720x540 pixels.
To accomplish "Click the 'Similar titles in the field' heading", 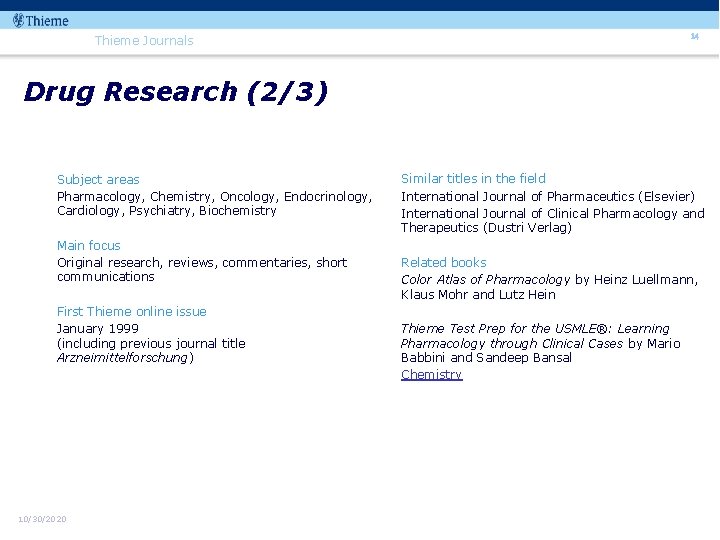I will (473, 179).
